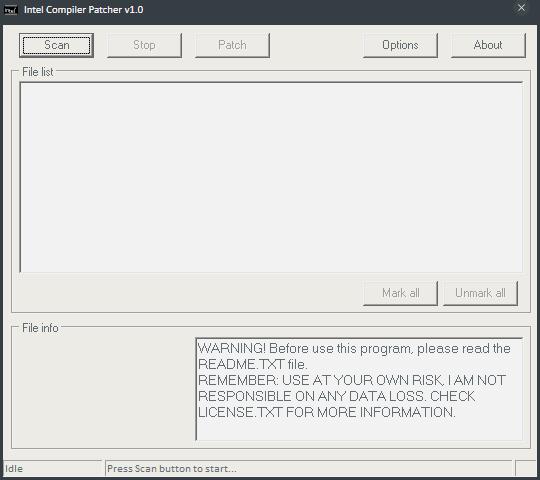Click Mark all button
Image resolution: width=540 pixels, height=480 pixels.
401,293
